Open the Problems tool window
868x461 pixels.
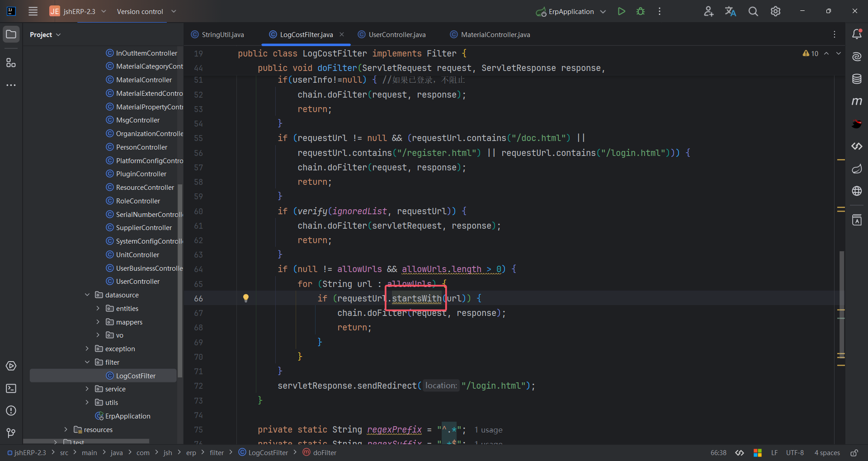(11, 410)
